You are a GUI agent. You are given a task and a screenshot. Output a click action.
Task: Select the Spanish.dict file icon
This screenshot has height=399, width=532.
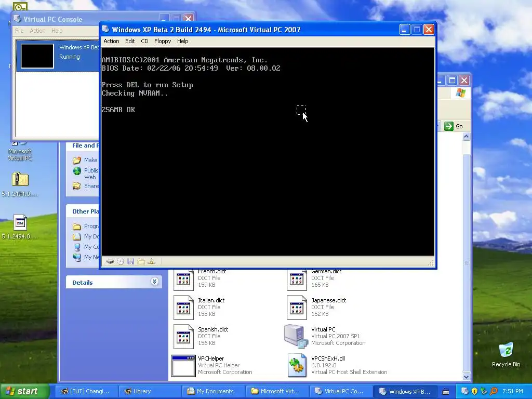click(x=183, y=337)
